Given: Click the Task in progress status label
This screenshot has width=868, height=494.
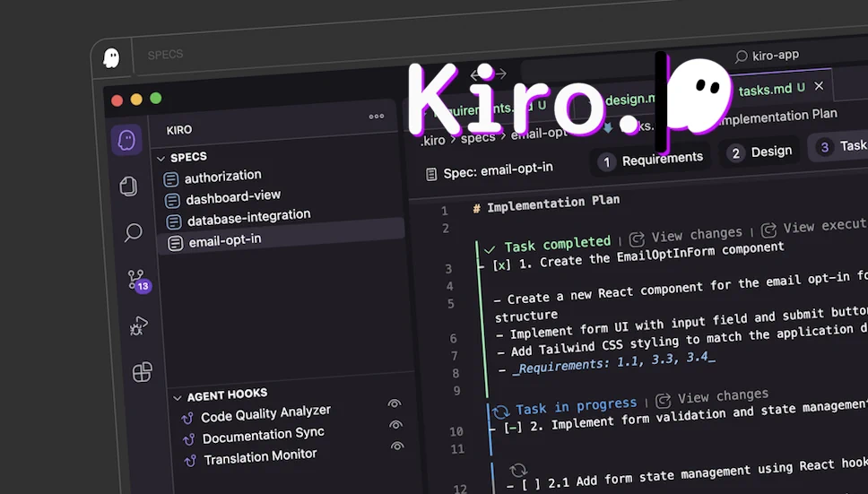Looking at the screenshot, I should tap(576, 406).
